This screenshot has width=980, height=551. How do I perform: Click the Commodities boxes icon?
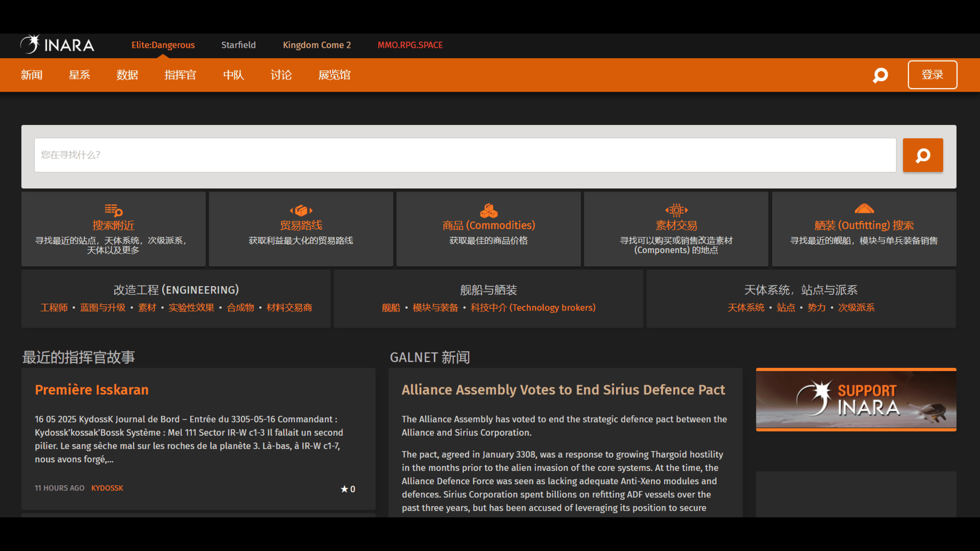[488, 210]
